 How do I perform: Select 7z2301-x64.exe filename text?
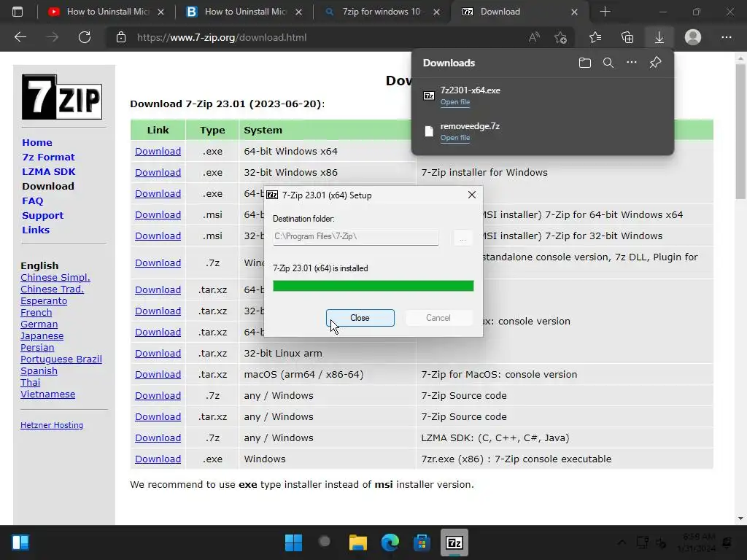click(x=471, y=90)
